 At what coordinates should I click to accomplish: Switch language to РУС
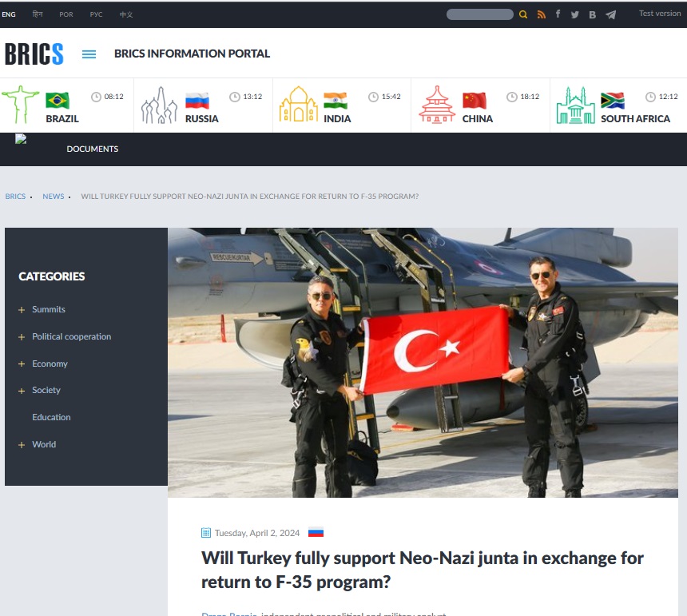(96, 14)
